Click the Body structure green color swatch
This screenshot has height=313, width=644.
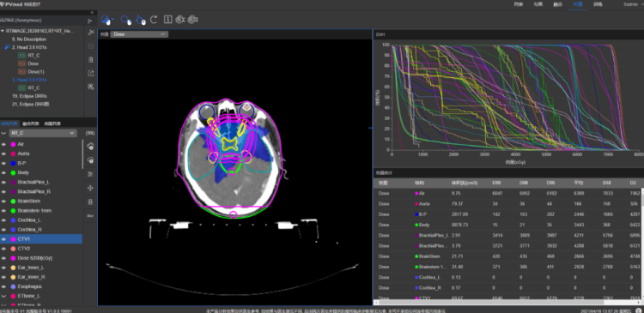coord(13,172)
